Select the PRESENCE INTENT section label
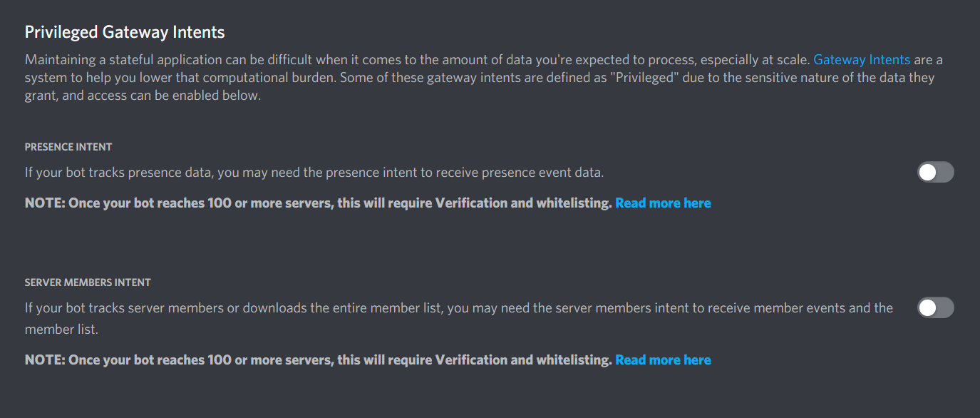This screenshot has height=418, width=980. (68, 147)
